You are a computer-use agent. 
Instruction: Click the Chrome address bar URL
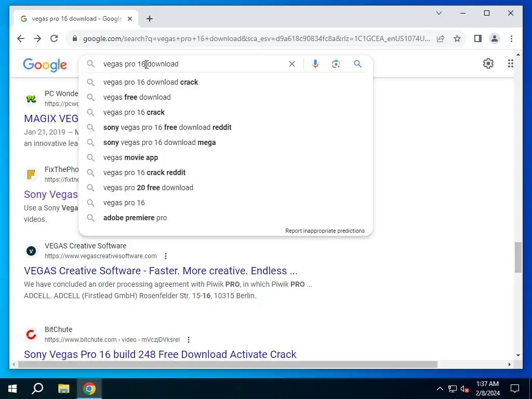point(256,38)
